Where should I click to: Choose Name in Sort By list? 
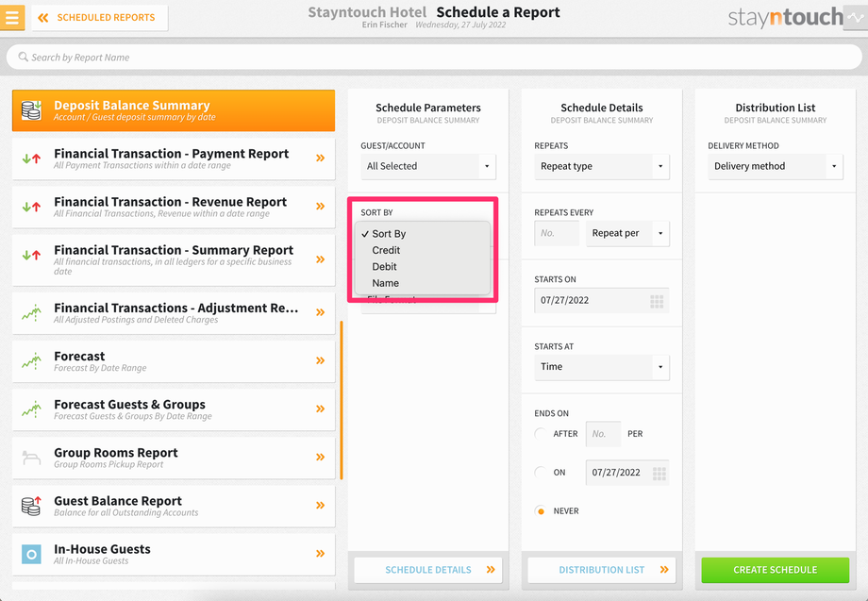point(423,283)
